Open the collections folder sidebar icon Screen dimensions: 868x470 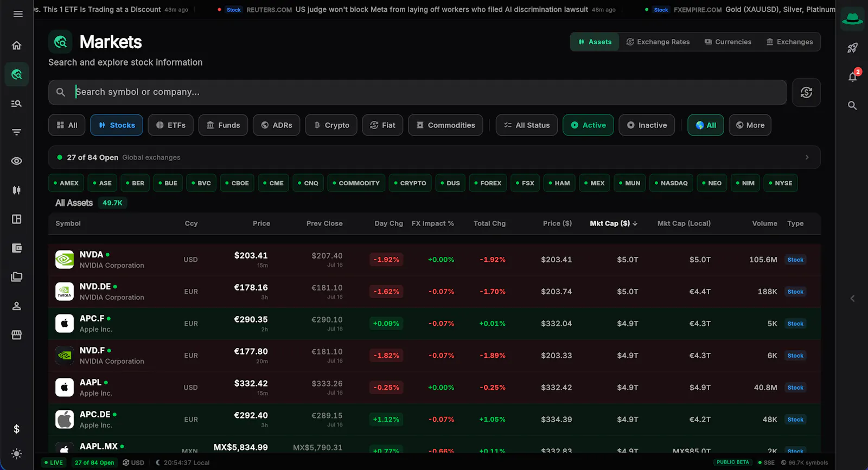[x=17, y=277]
